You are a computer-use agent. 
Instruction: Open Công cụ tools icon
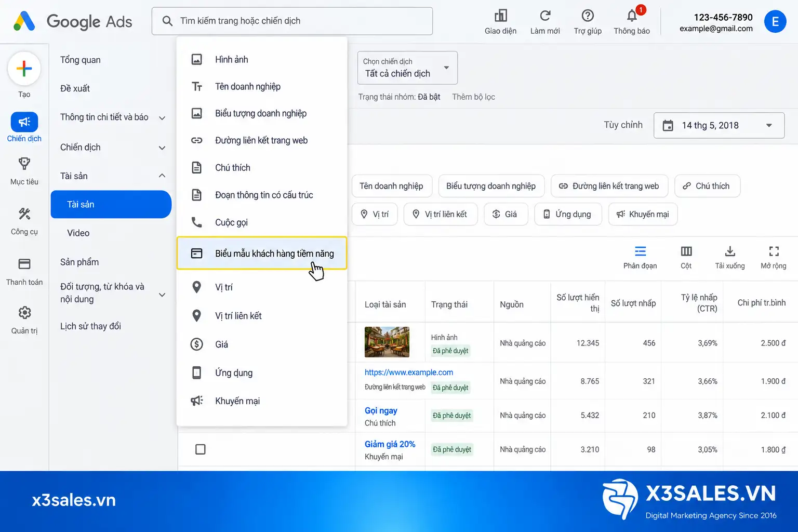24,214
